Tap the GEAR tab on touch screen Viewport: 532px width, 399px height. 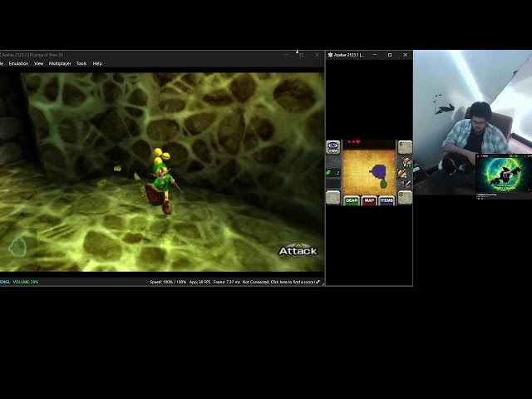click(352, 200)
